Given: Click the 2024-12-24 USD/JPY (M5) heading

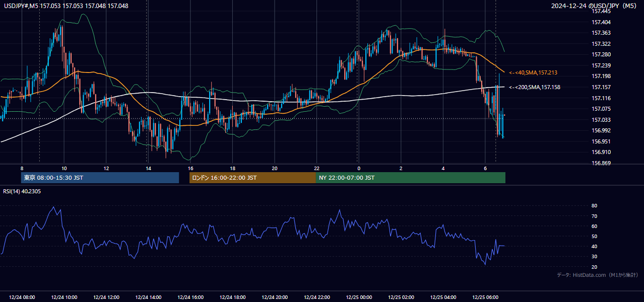Looking at the screenshot, I should 595,6.
